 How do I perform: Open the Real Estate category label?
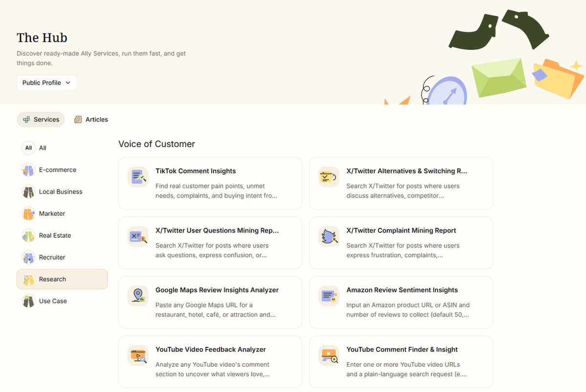pos(55,235)
